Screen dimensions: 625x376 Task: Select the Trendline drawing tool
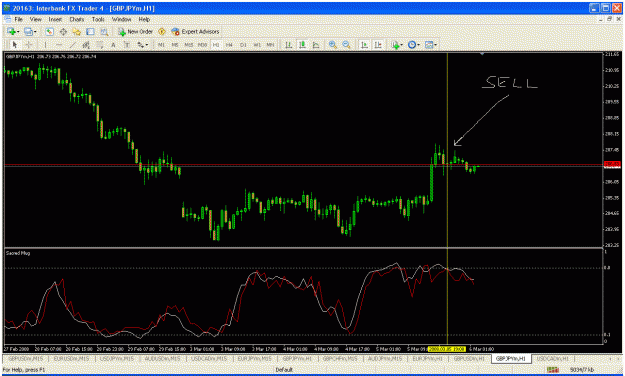73,45
